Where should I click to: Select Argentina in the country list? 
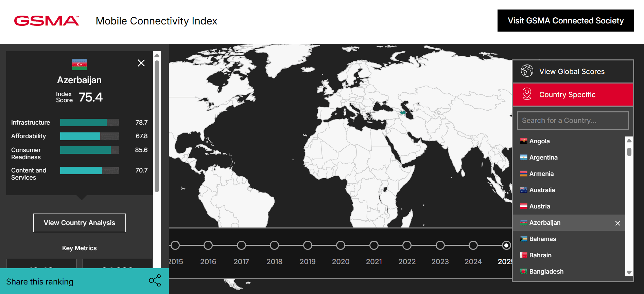(569, 158)
